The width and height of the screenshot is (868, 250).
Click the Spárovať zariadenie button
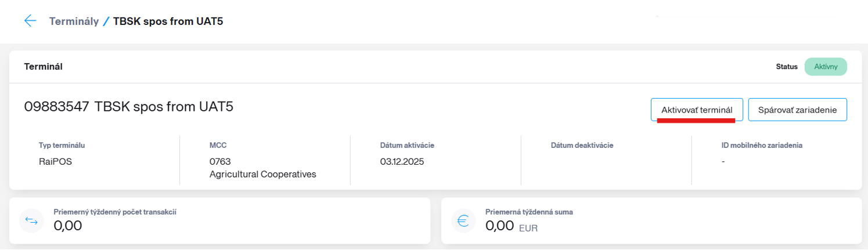click(x=798, y=110)
